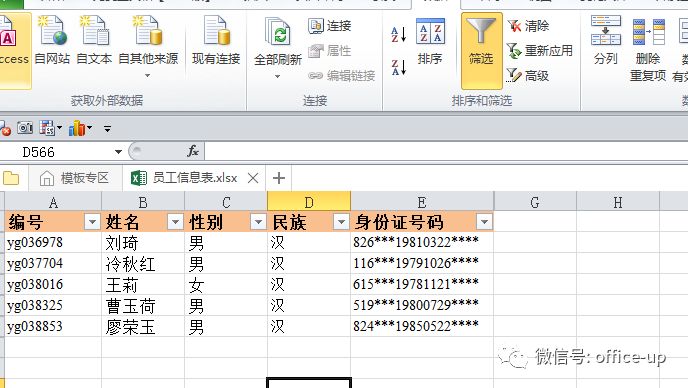Select the 女 gender cell

point(226,284)
